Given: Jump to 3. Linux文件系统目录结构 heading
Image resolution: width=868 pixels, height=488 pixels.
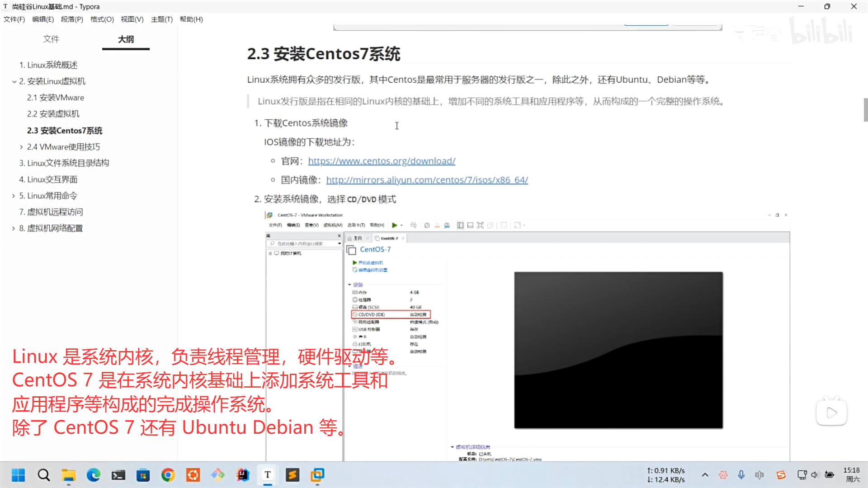Looking at the screenshot, I should click(64, 163).
